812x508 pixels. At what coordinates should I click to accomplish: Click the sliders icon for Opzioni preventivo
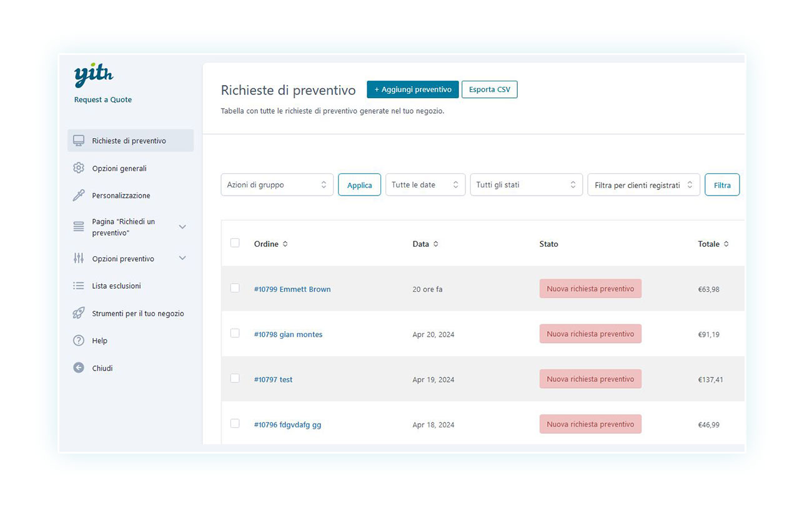click(x=79, y=258)
